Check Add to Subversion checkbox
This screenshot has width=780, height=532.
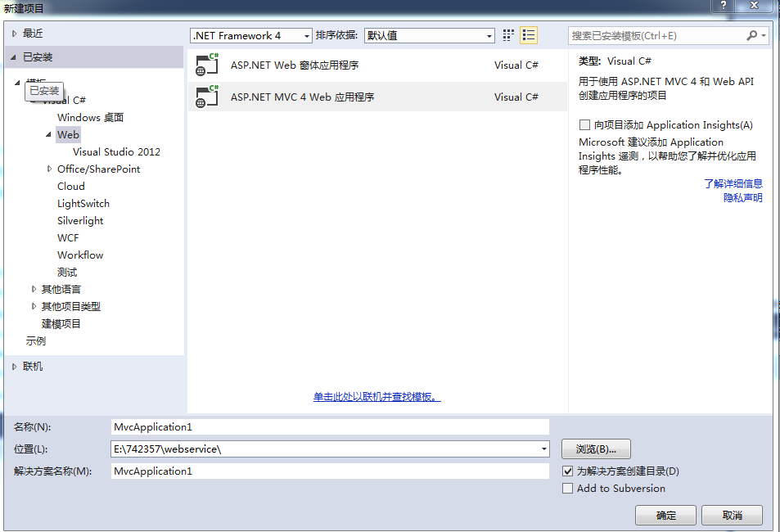(x=567, y=488)
